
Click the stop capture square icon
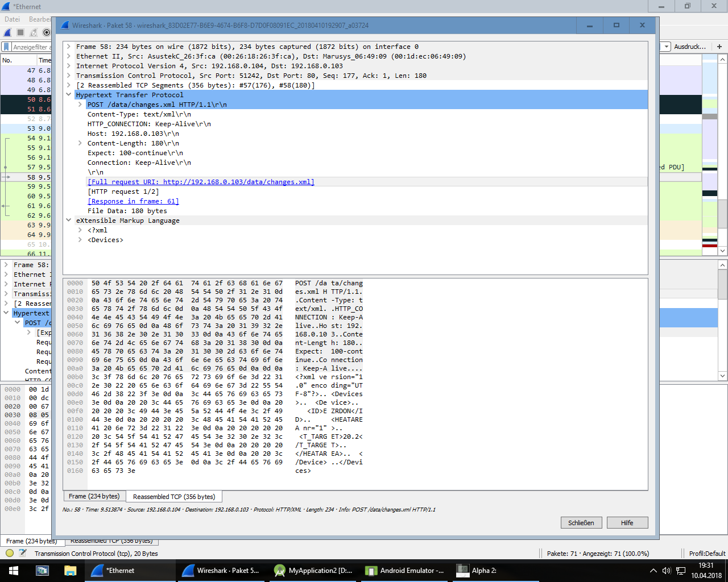20,32
